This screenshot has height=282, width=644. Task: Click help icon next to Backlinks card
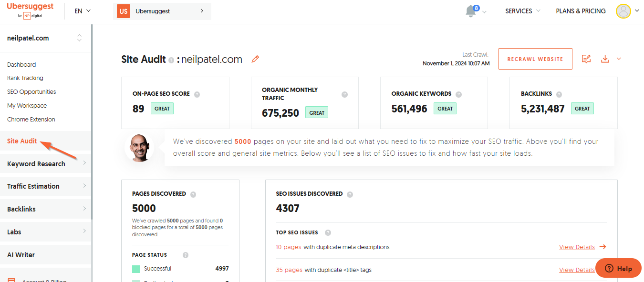click(x=559, y=94)
